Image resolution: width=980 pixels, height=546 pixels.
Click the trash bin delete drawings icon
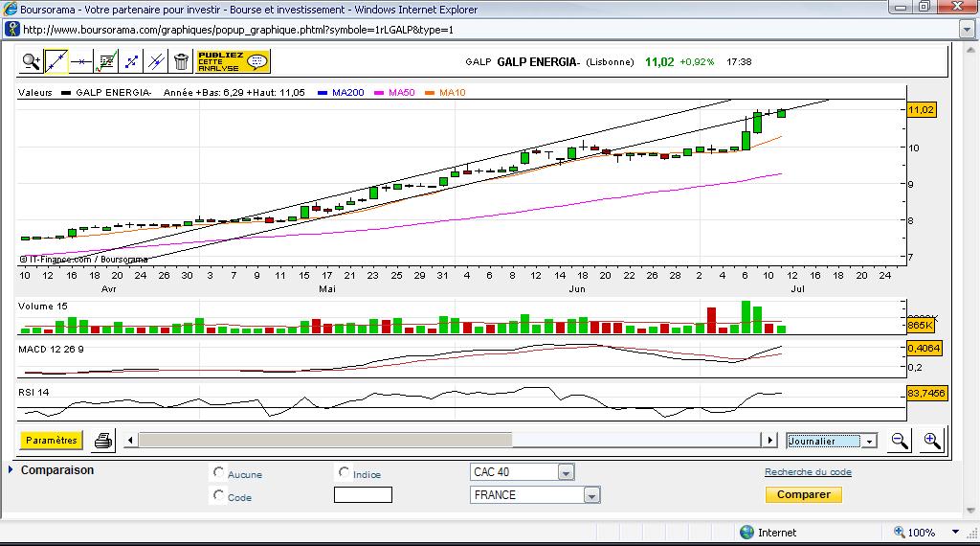pyautogui.click(x=181, y=61)
